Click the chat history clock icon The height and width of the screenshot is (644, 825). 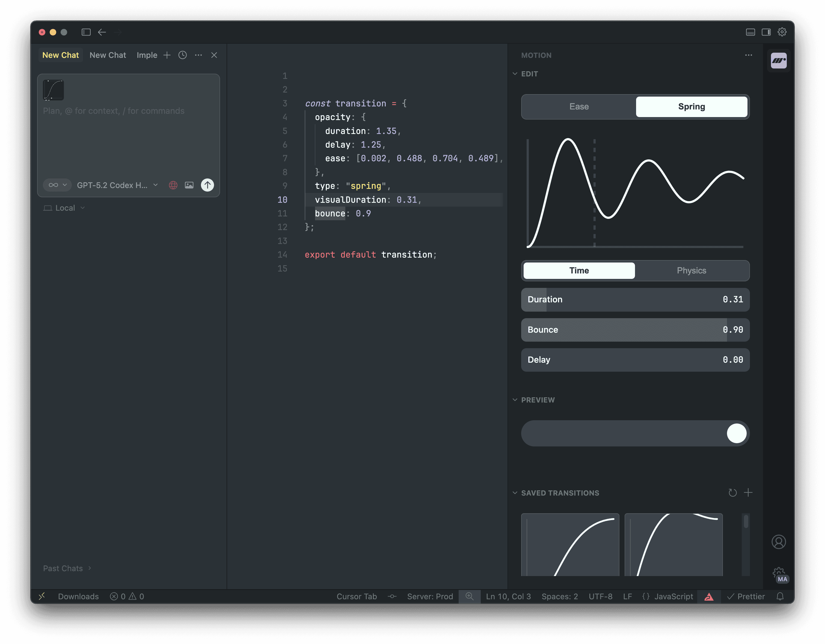(x=182, y=55)
